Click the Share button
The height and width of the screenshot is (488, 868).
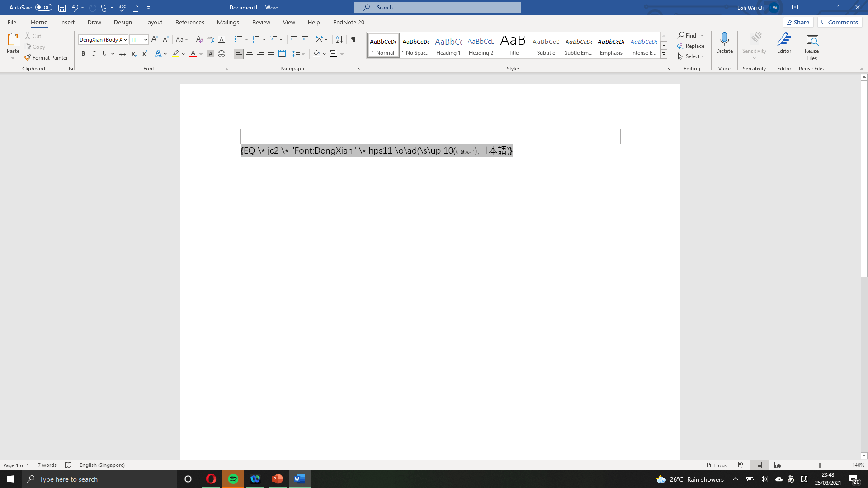click(798, 22)
